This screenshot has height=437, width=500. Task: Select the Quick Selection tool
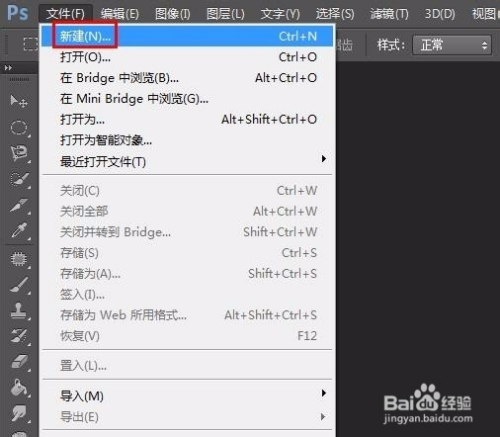click(x=19, y=179)
